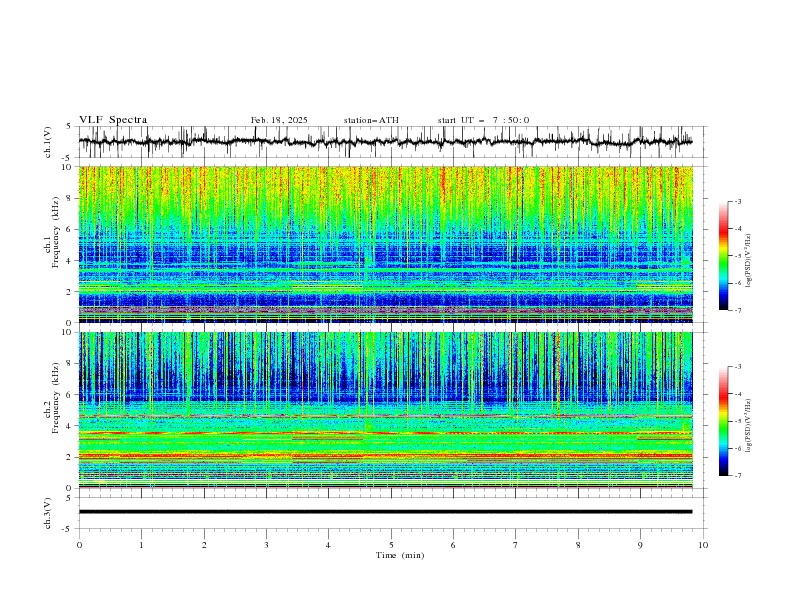
Task: Click time-axis tick label "9"
Action: 640,545
